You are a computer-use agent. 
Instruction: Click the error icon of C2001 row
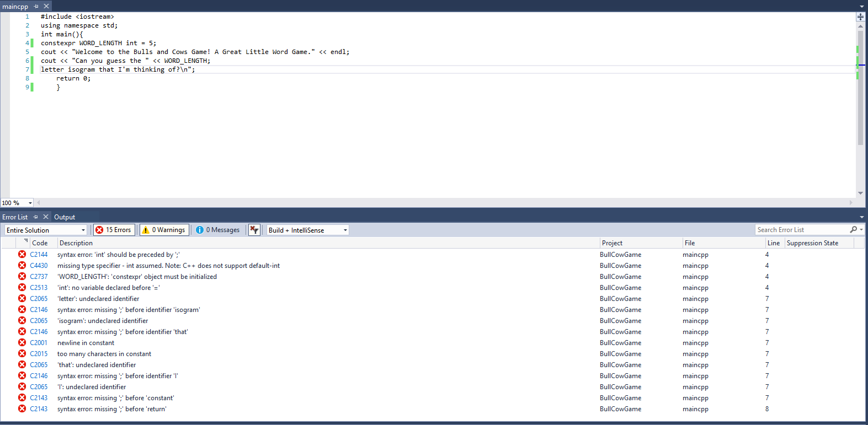(22, 342)
